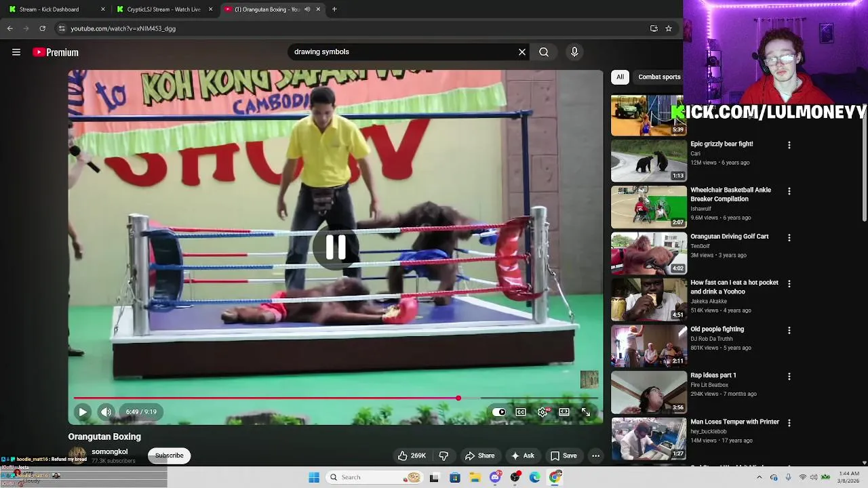Viewport: 868px width, 488px height.
Task: Subscribe to somongkol
Action: click(x=170, y=455)
